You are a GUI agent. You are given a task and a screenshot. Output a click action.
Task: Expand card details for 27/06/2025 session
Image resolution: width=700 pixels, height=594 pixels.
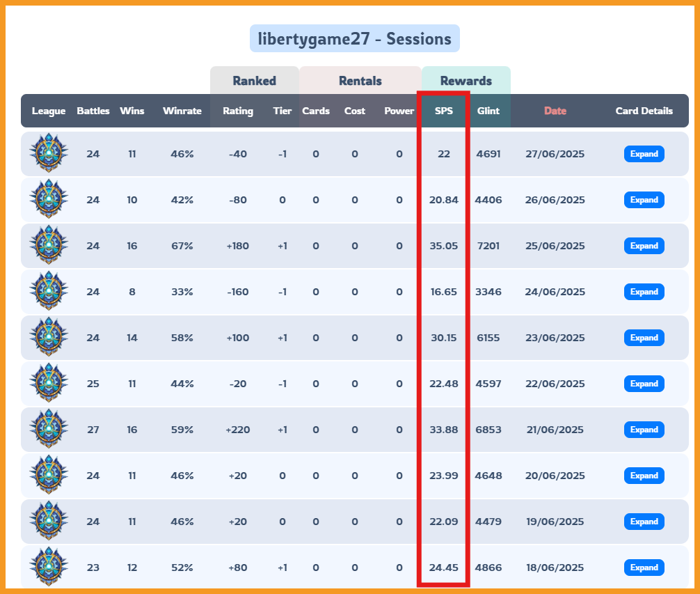click(644, 154)
